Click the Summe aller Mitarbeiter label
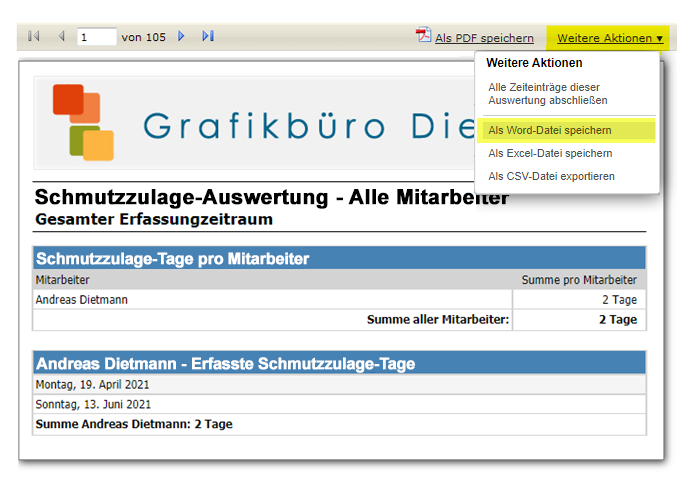 point(438,320)
